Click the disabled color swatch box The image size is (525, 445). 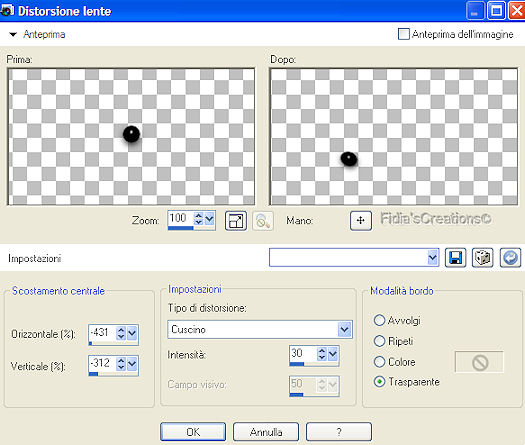coord(479,362)
